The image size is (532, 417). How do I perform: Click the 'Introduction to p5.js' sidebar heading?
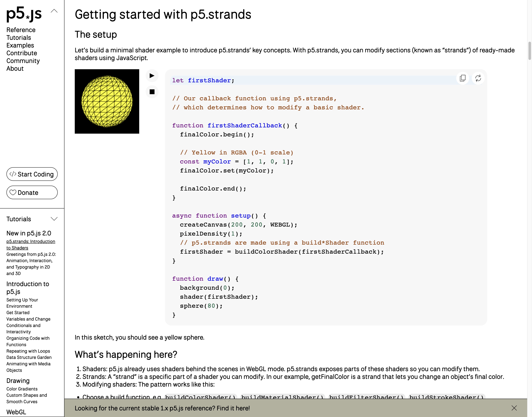pos(28,288)
